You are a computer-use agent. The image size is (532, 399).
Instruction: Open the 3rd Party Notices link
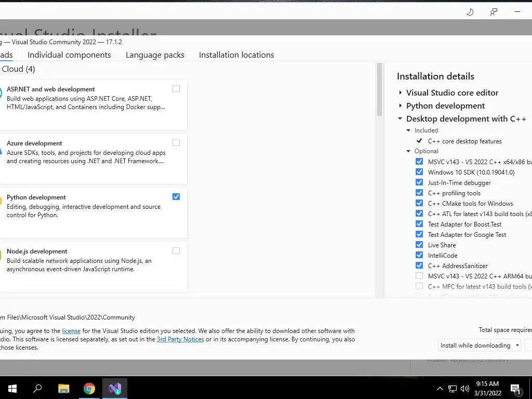[x=180, y=339]
